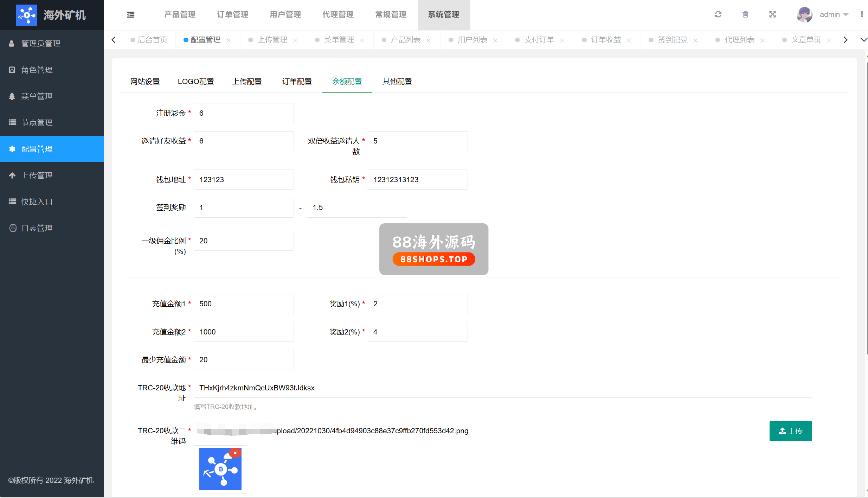Click the trash clear-cache icon

[x=745, y=14]
